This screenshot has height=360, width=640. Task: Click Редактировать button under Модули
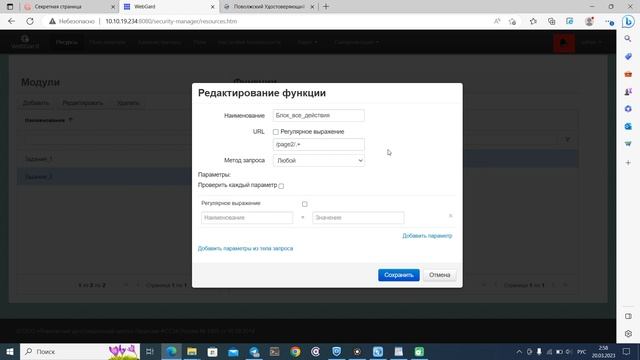coord(82,103)
